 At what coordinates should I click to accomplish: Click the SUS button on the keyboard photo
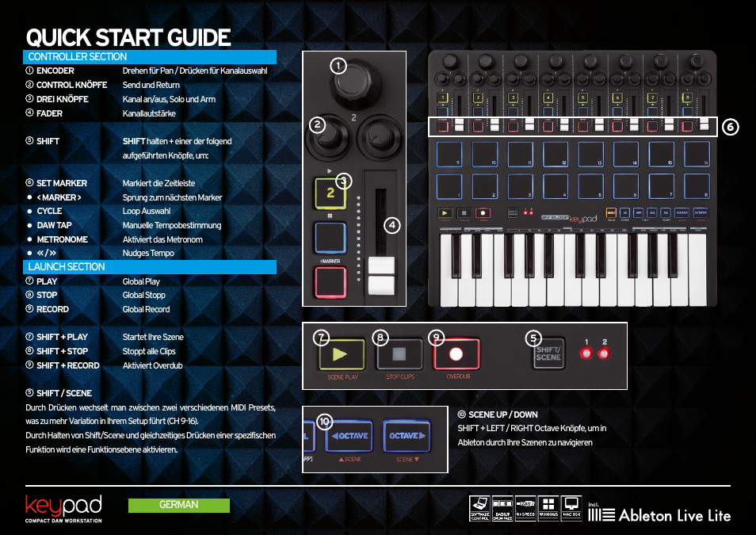(x=652, y=212)
